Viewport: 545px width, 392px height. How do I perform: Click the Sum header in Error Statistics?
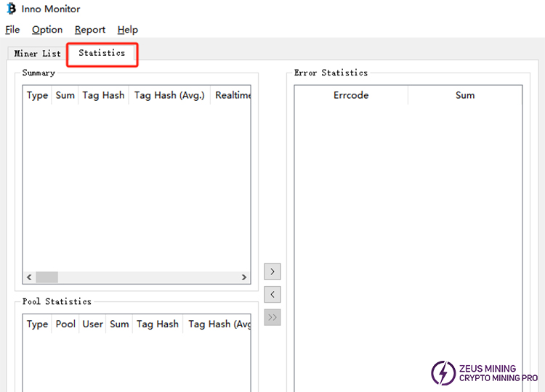[x=465, y=95]
